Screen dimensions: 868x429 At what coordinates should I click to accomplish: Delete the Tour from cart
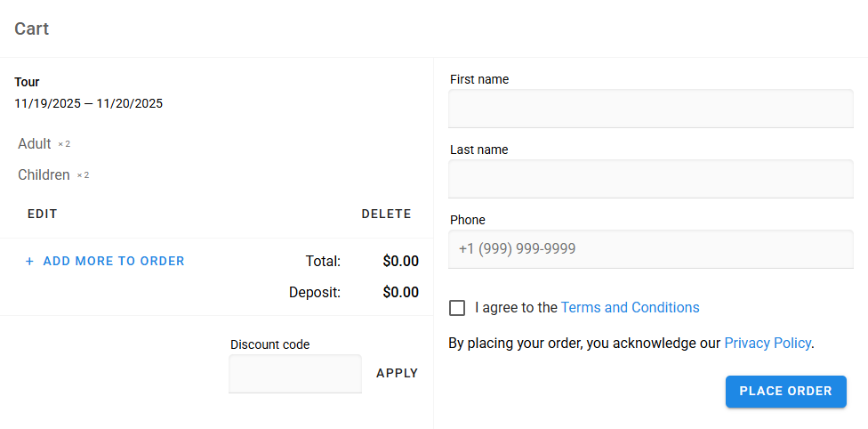(x=386, y=214)
